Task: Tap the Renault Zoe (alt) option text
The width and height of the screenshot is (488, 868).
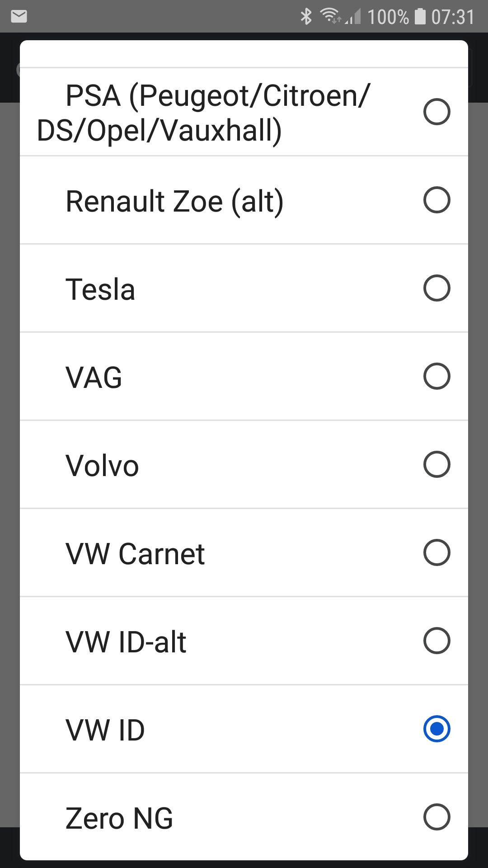Action: 174,201
